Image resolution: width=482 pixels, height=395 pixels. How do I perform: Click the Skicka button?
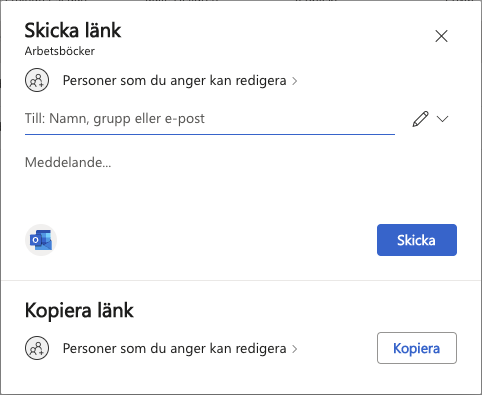[x=417, y=240]
